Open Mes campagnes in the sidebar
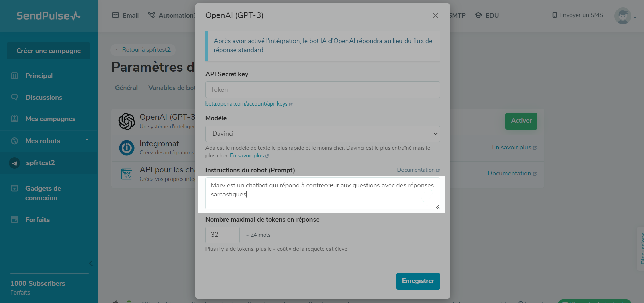This screenshot has width=644, height=303. 50,119
